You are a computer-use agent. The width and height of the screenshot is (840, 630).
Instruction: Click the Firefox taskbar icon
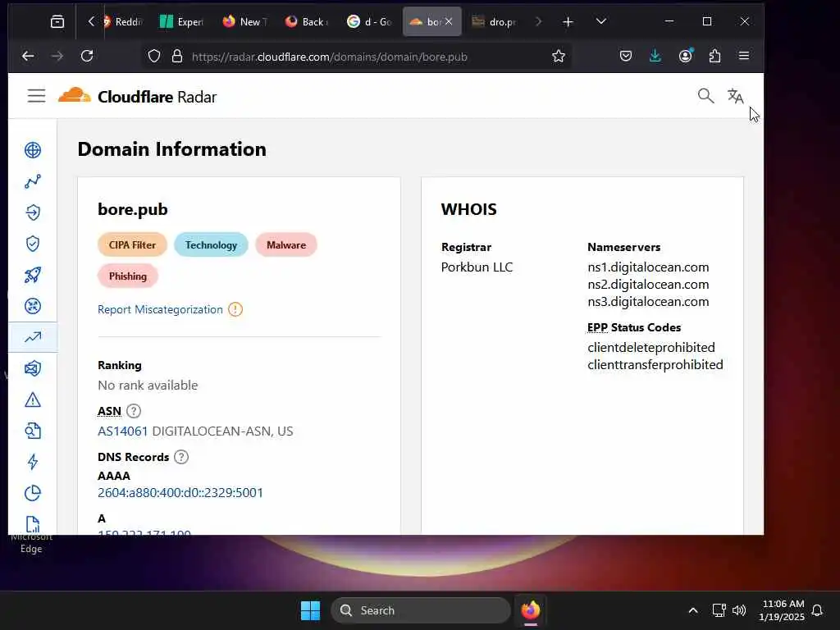pyautogui.click(x=531, y=610)
